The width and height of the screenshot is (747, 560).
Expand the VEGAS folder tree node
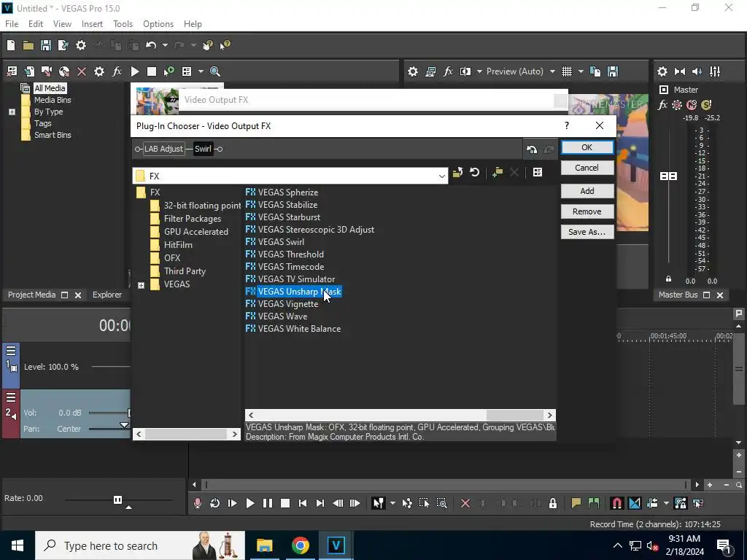point(141,285)
